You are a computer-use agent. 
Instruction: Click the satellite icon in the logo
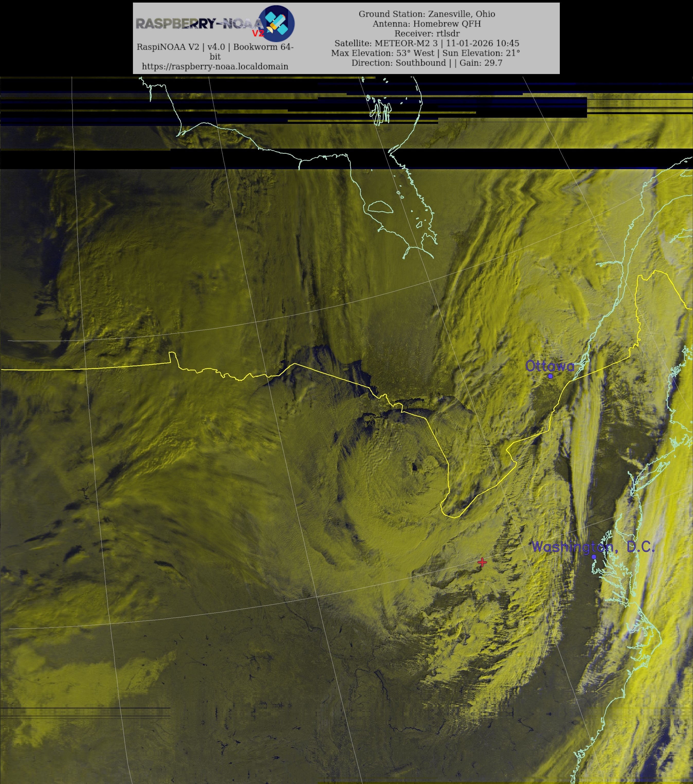(x=277, y=23)
